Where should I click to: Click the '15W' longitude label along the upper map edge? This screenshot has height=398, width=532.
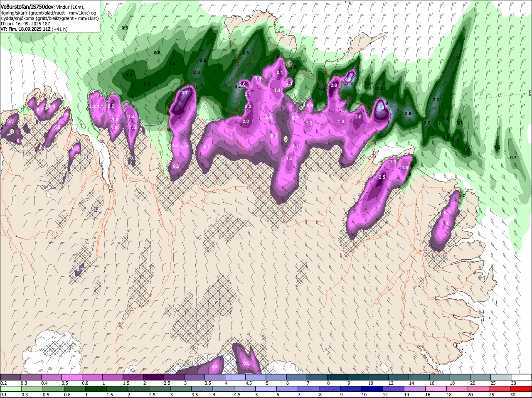point(348,2)
